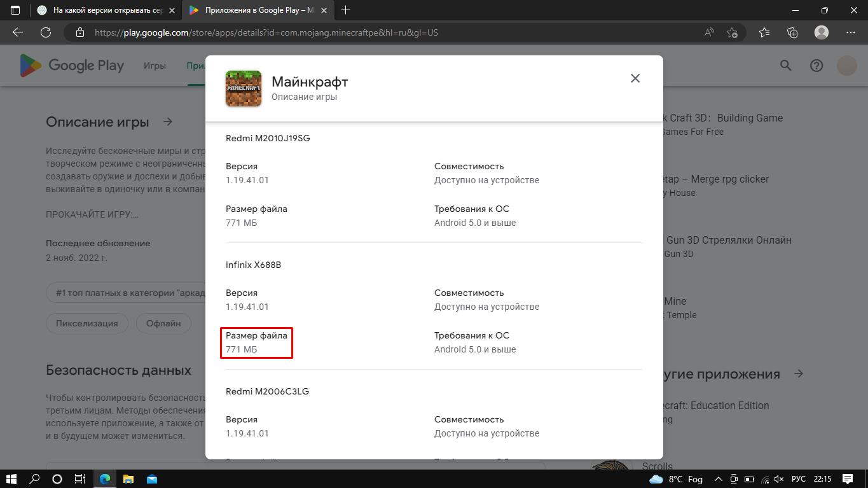Open the browser profile icon
868x488 pixels.
pos(822,32)
